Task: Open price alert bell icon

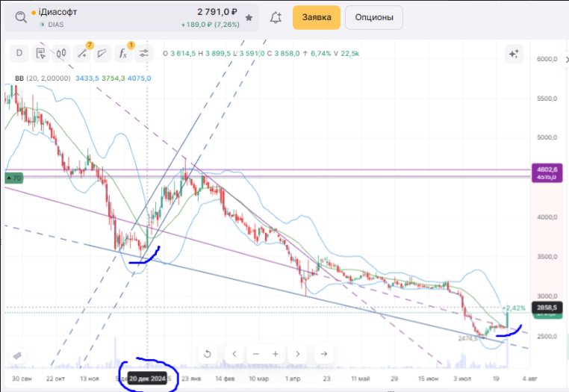Action: [276, 17]
